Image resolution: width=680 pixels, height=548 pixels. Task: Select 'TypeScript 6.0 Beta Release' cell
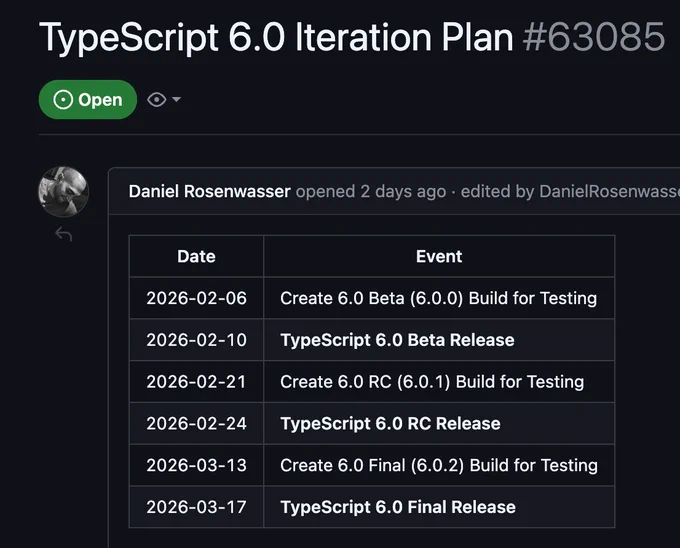(439, 339)
